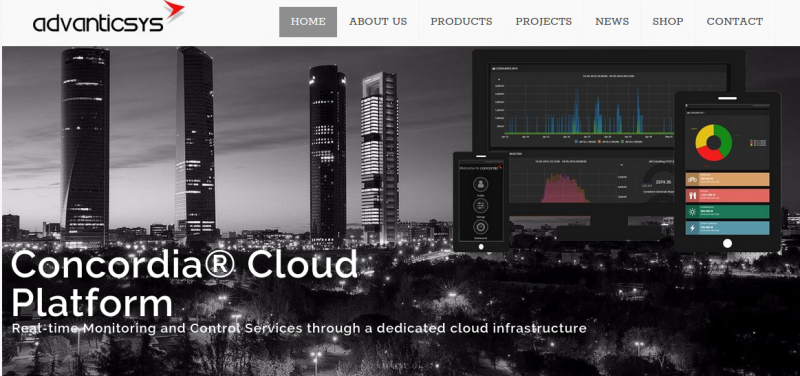800x376 pixels.
Task: Click the lightning bolt icon in the blue tile
Action: [692, 228]
